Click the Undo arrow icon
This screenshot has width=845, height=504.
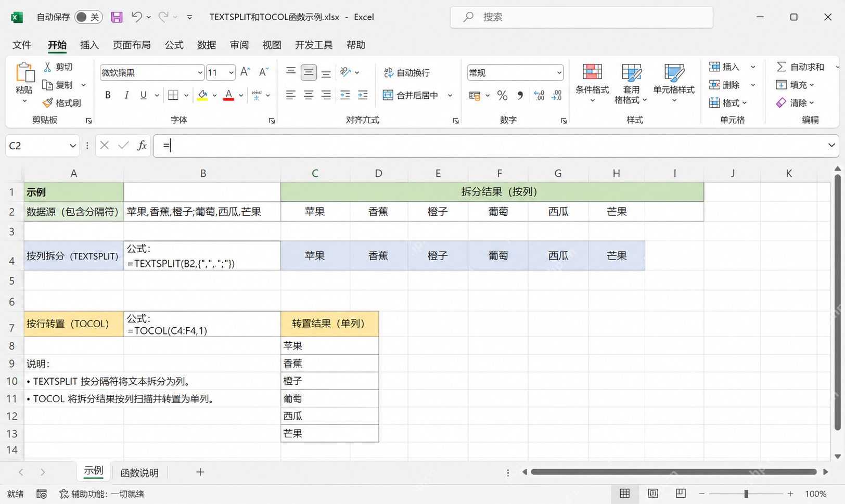(x=137, y=17)
